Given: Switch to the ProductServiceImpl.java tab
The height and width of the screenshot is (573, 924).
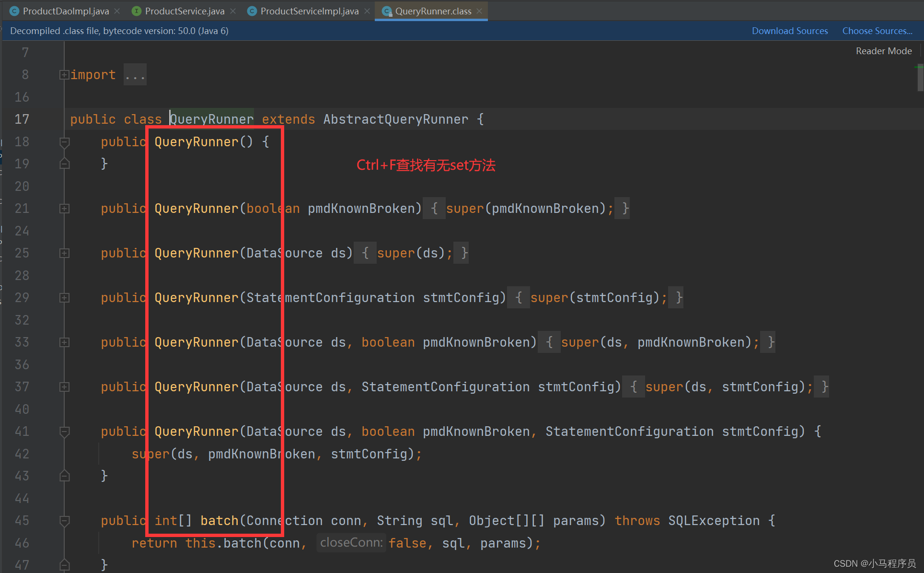Looking at the screenshot, I should (x=309, y=11).
